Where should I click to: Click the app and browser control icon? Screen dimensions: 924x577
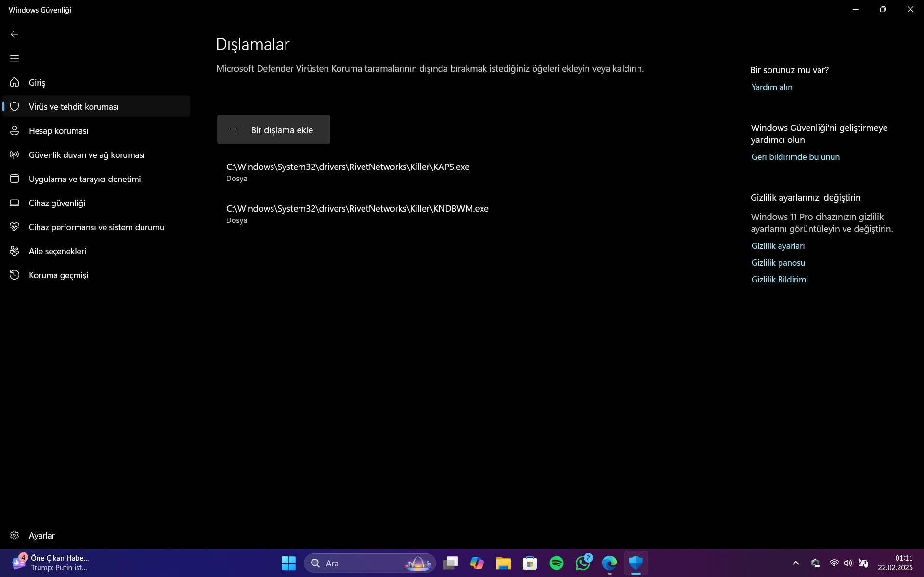[x=14, y=179]
